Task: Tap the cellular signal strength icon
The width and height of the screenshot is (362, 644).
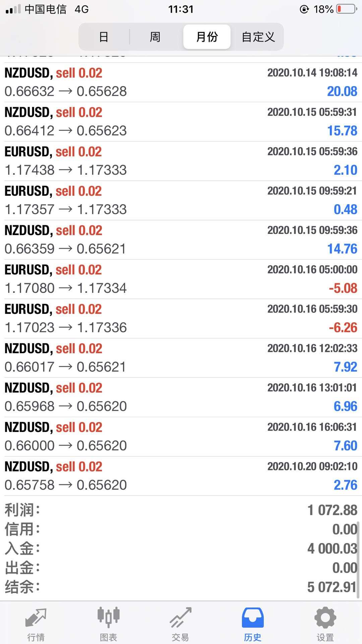Action: tap(13, 9)
